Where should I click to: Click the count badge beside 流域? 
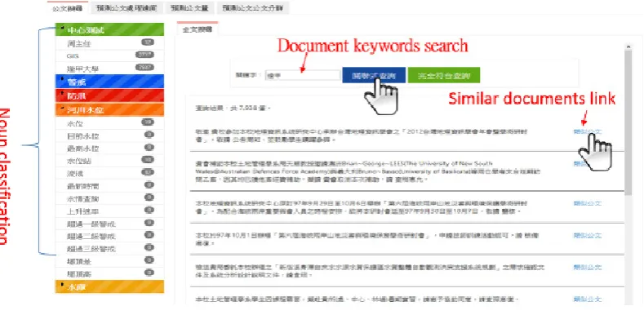point(148,172)
